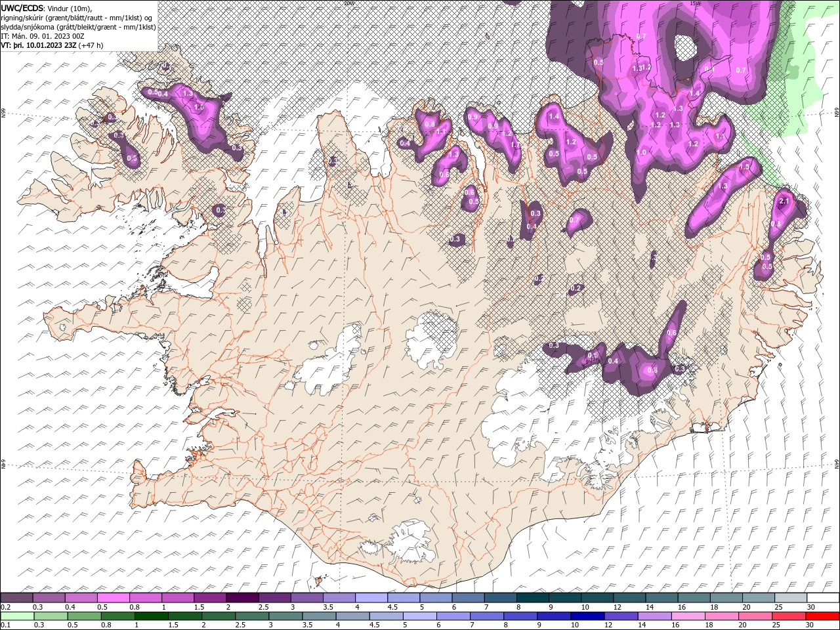Image resolution: width=840 pixels, height=630 pixels.
Task: Select upper legend swatch between 18 and 20
Action: (726, 598)
